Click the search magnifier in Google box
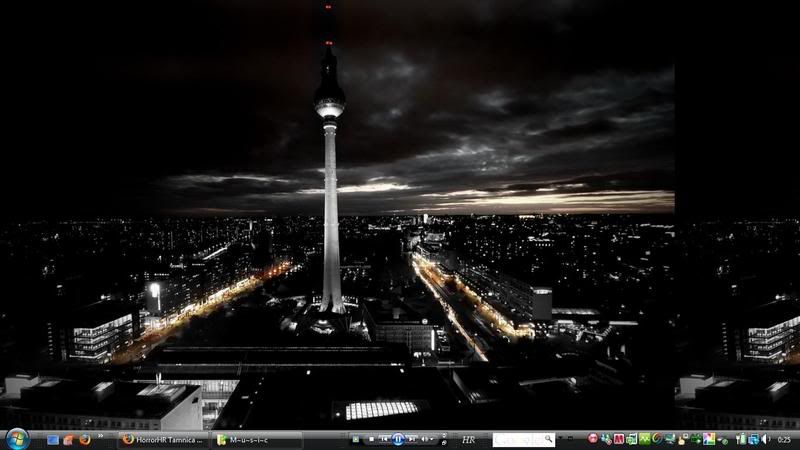This screenshot has height=450, width=800. (548, 439)
